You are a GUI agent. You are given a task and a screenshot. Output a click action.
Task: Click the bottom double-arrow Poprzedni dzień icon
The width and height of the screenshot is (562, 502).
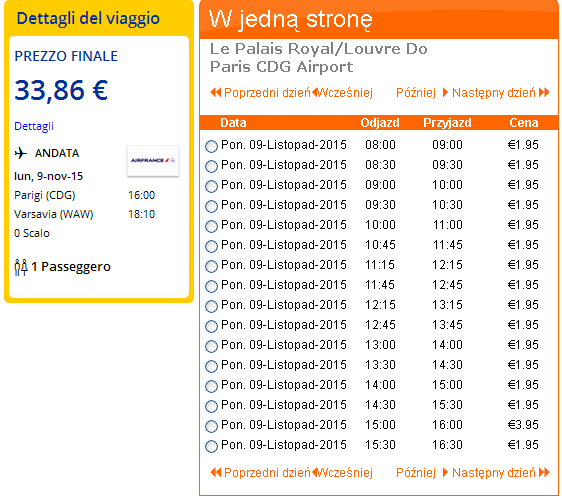[x=216, y=472]
